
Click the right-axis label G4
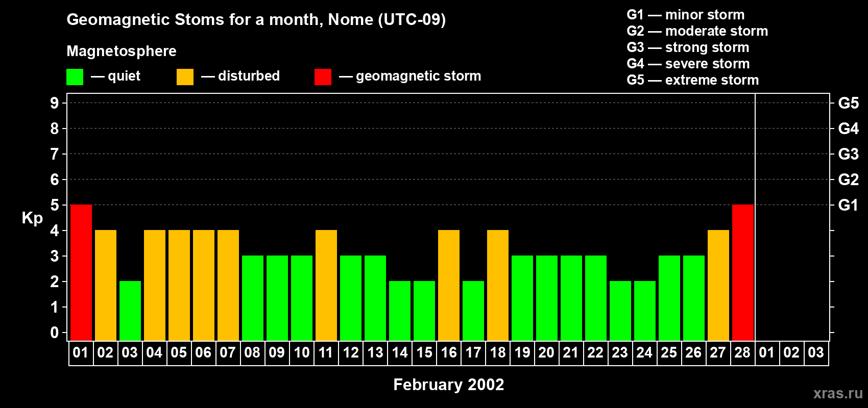pyautogui.click(x=849, y=129)
